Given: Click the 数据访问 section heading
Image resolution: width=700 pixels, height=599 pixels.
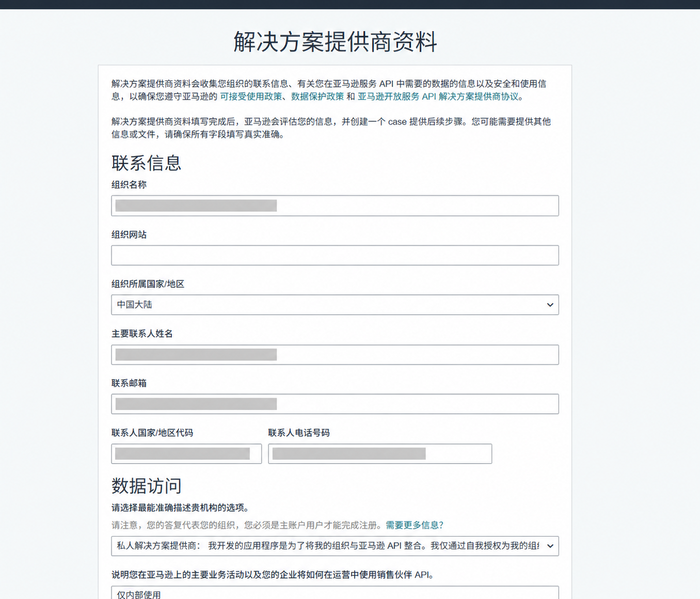Looking at the screenshot, I should [x=147, y=486].
